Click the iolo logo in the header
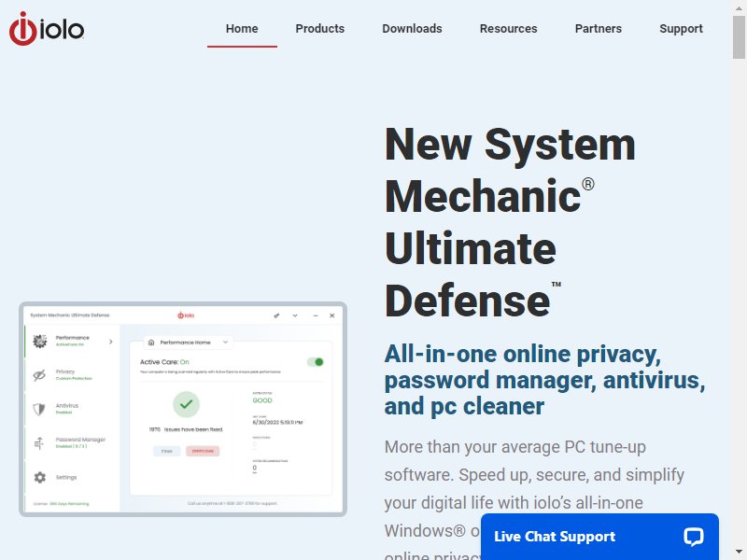Screen dimensions: 747x560 pyautogui.click(x=47, y=29)
